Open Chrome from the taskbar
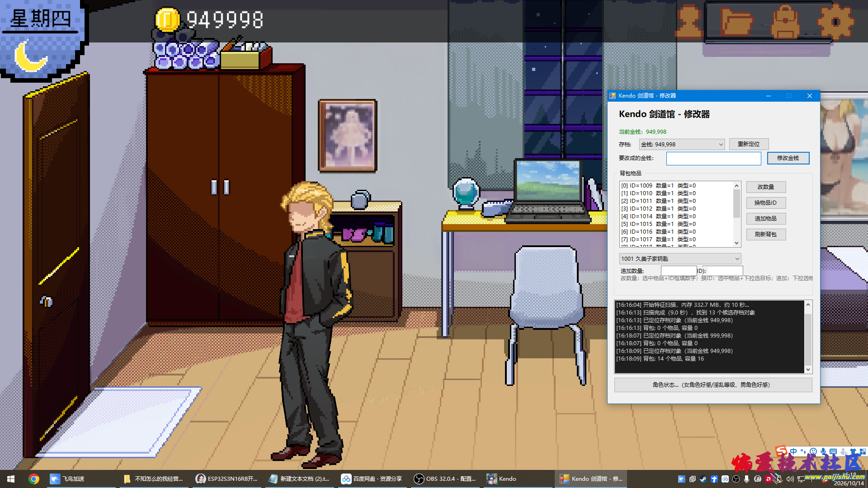The image size is (868, 488). (x=34, y=479)
